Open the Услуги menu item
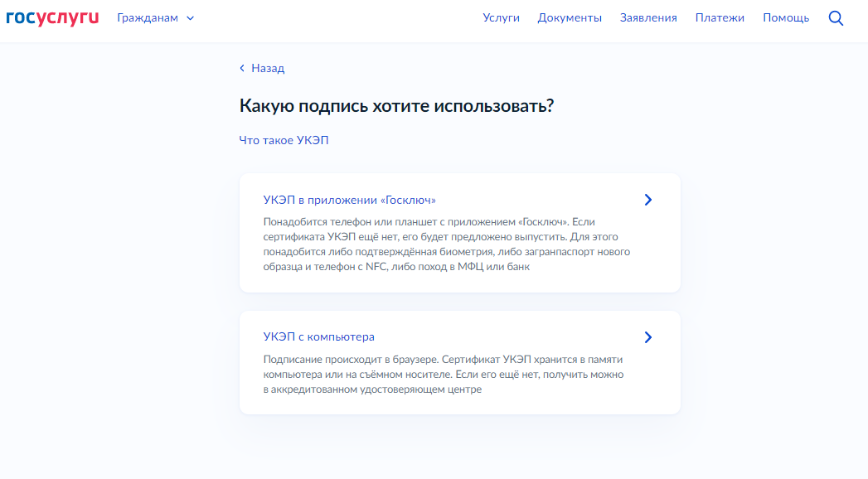 (501, 18)
